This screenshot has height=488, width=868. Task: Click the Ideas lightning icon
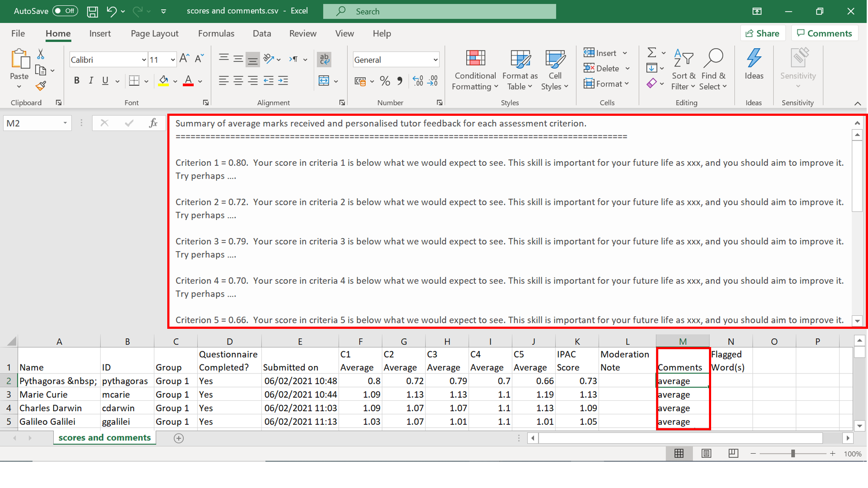click(x=754, y=59)
